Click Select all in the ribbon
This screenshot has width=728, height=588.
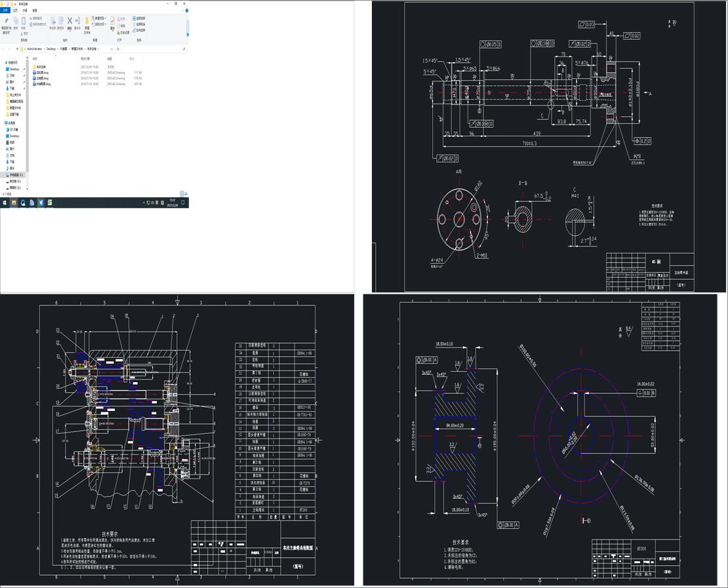click(139, 18)
